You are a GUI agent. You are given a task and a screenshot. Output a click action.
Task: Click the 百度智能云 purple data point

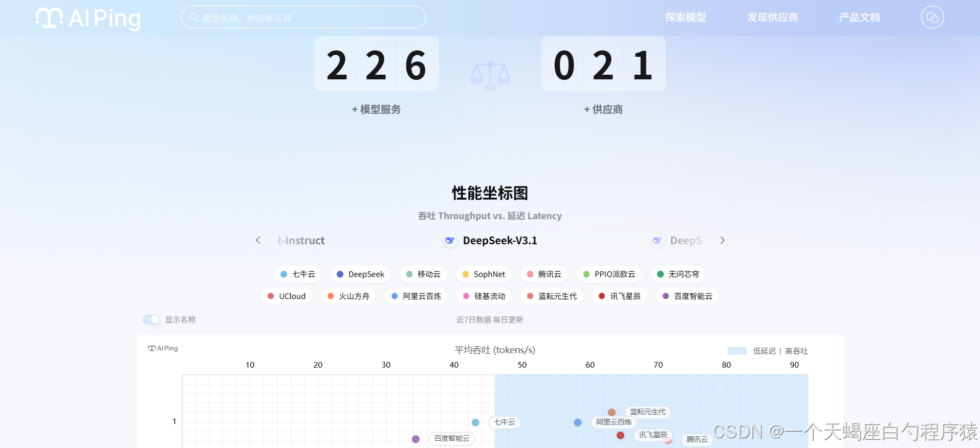[x=416, y=439]
